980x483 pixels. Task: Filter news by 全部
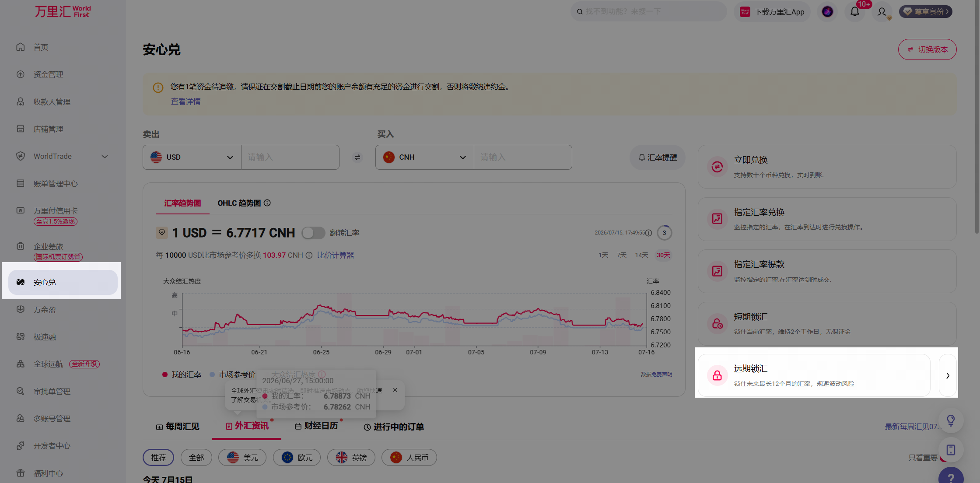(196, 458)
